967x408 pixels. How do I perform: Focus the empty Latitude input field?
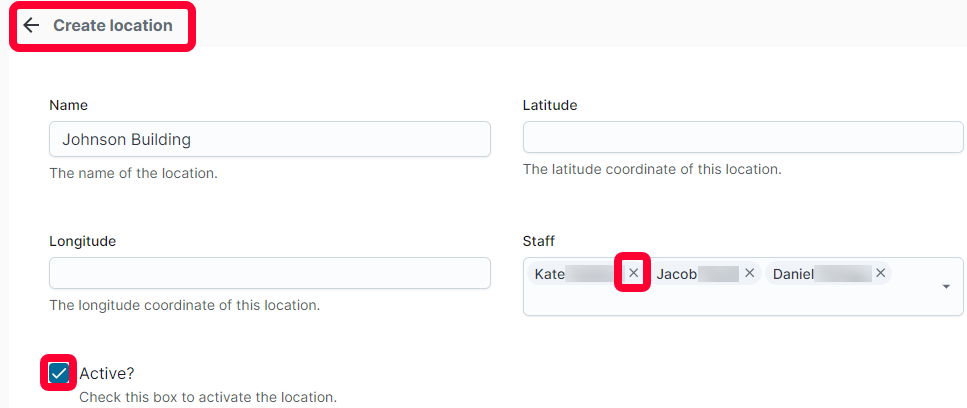click(743, 137)
